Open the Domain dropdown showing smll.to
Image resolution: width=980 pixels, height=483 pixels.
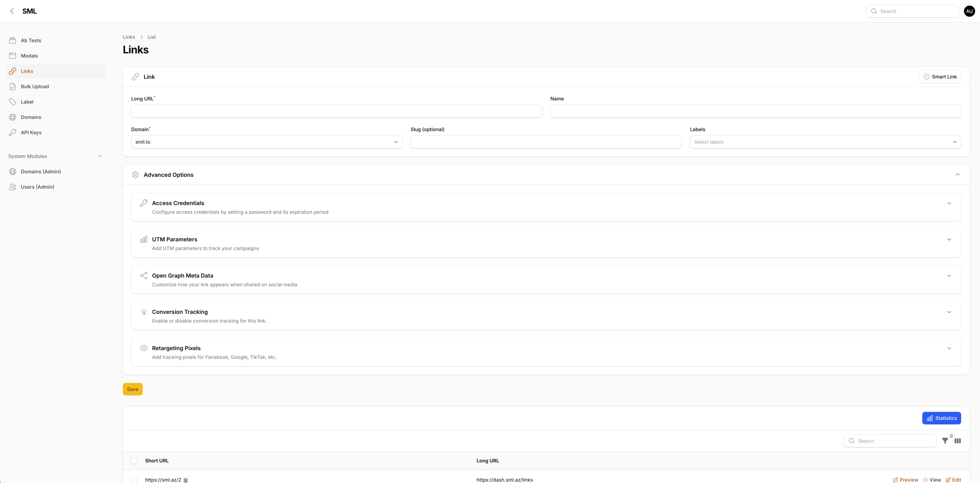click(266, 142)
